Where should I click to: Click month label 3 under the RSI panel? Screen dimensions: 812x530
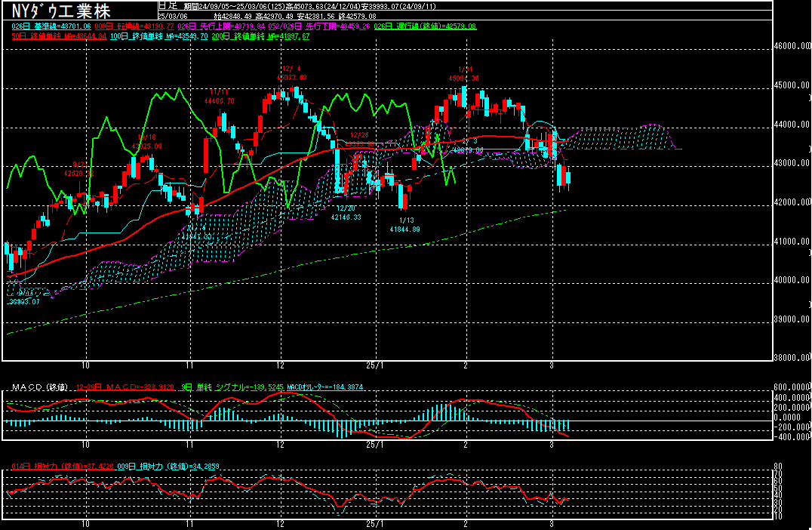(x=552, y=524)
